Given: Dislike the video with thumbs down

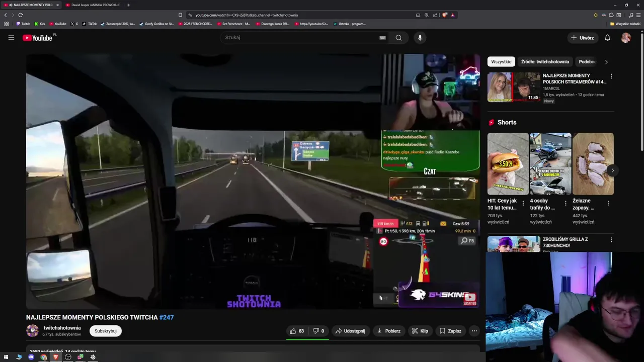Looking at the screenshot, I should [318, 331].
